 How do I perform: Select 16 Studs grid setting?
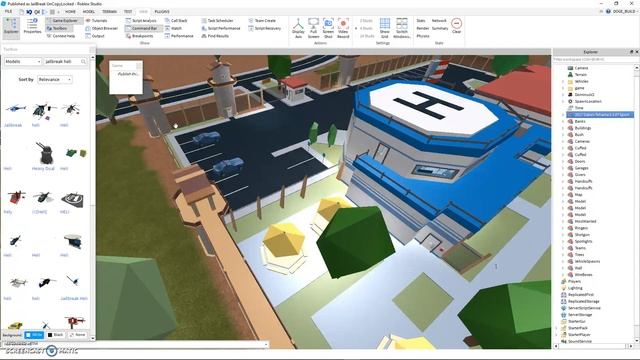coord(367,36)
